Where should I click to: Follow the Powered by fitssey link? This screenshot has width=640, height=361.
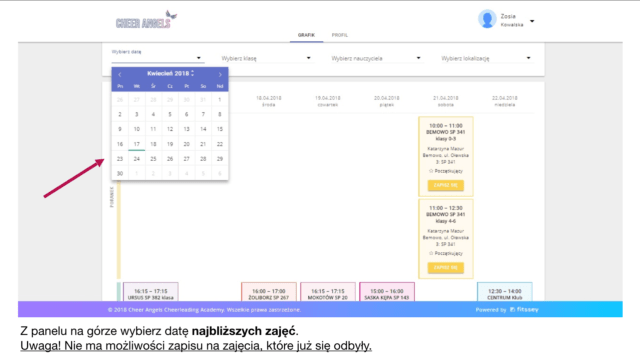[x=507, y=310]
